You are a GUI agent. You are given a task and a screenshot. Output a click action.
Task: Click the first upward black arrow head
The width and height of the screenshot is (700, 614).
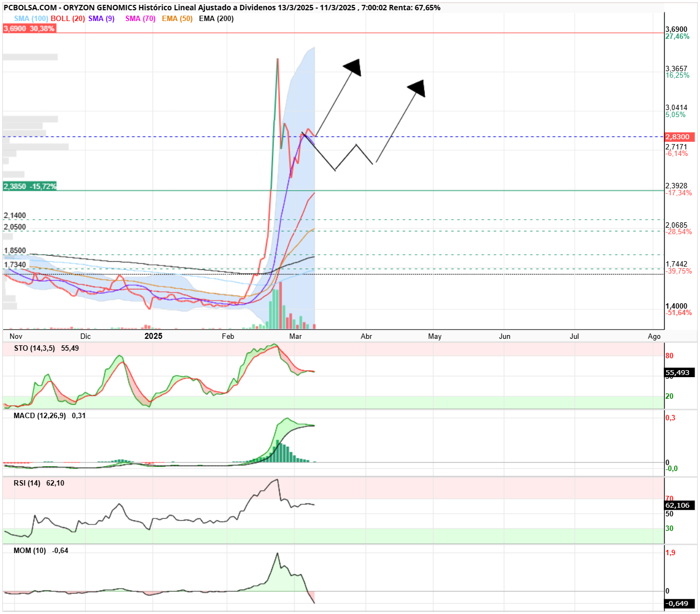353,67
